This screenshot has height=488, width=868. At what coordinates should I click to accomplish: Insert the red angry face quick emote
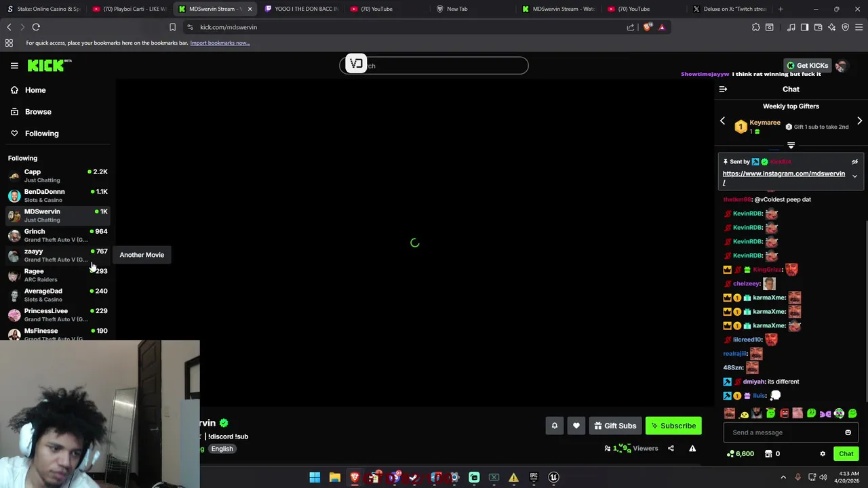click(x=785, y=413)
